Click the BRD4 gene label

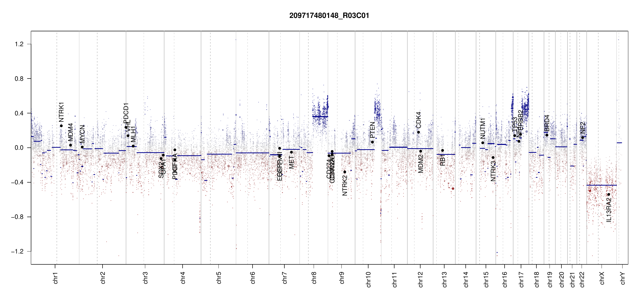(547, 123)
